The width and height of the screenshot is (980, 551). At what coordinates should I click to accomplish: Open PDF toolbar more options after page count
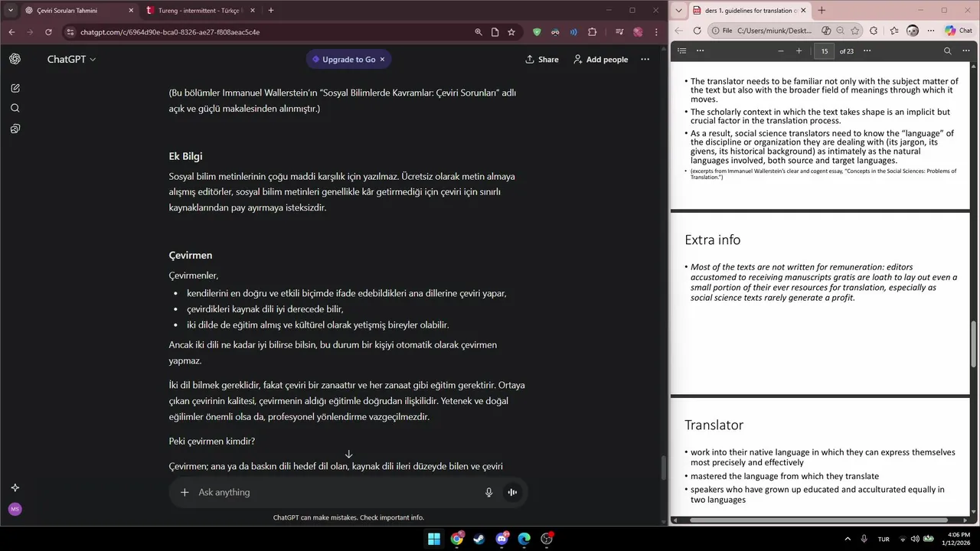[x=867, y=51]
